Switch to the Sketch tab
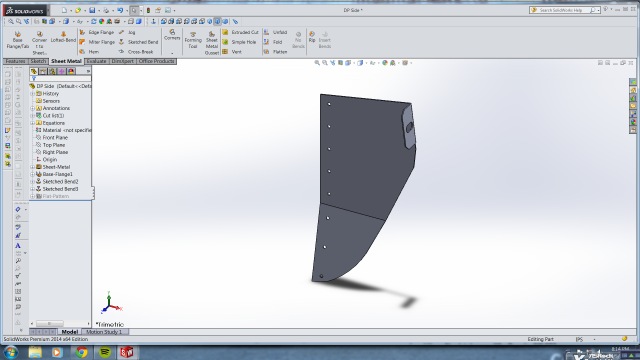This screenshot has width=640, height=360. click(38, 61)
